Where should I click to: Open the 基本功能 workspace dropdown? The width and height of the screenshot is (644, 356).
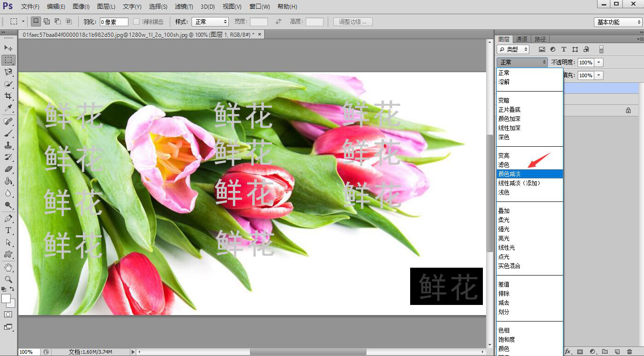[618, 22]
